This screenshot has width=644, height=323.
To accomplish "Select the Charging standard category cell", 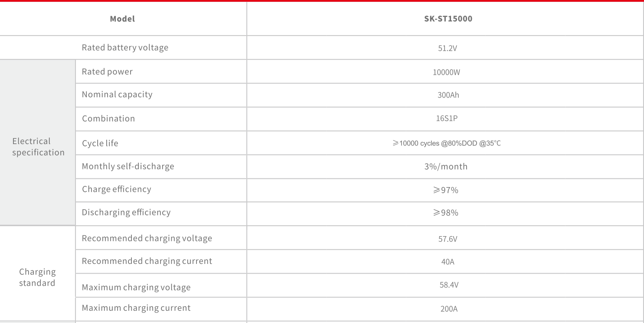I will click(x=37, y=277).
